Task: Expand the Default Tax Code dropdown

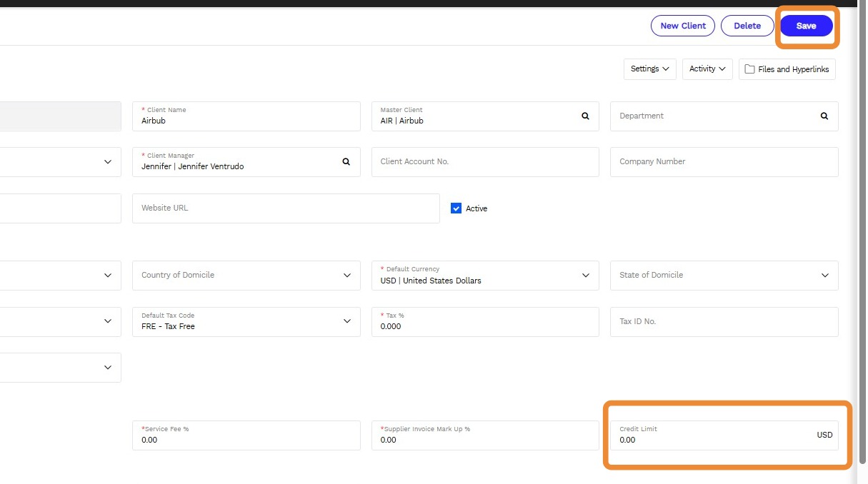Action: click(347, 321)
